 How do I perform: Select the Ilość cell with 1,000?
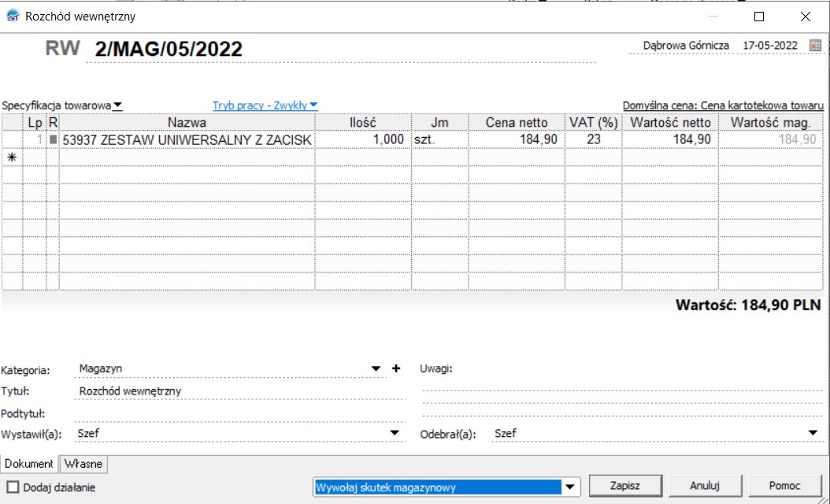(363, 139)
